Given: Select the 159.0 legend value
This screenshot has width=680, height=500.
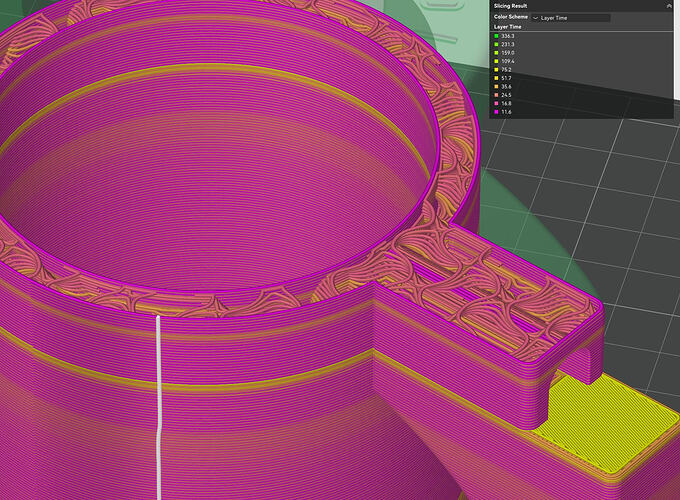Looking at the screenshot, I should click(x=507, y=53).
